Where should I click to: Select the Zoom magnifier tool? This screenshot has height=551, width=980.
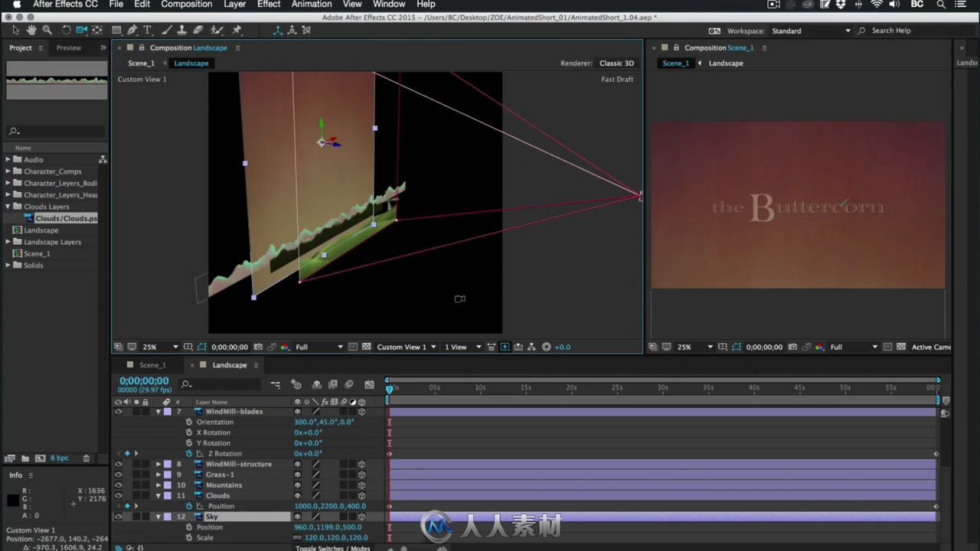(47, 30)
